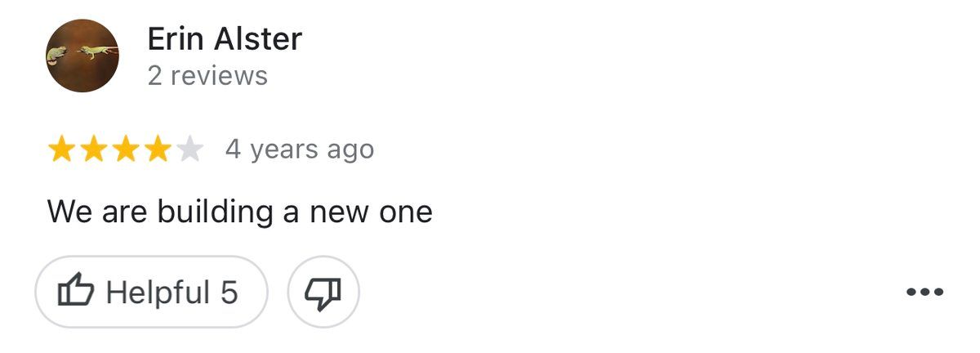
Task: Select the third gold rating star
Action: 125,150
